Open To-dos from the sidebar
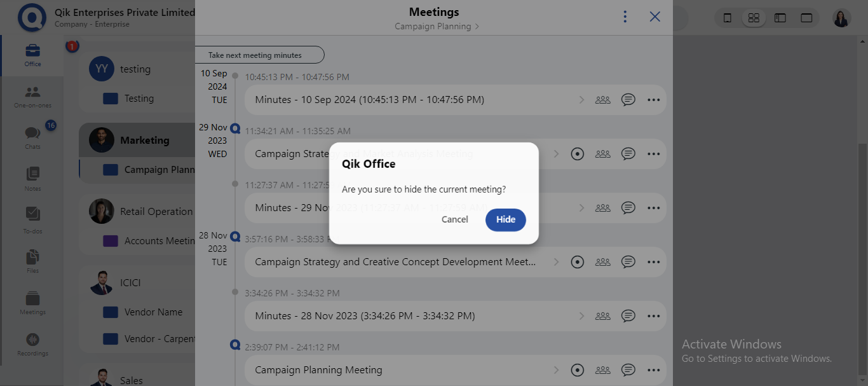Viewport: 868px width, 386px height. 32,220
